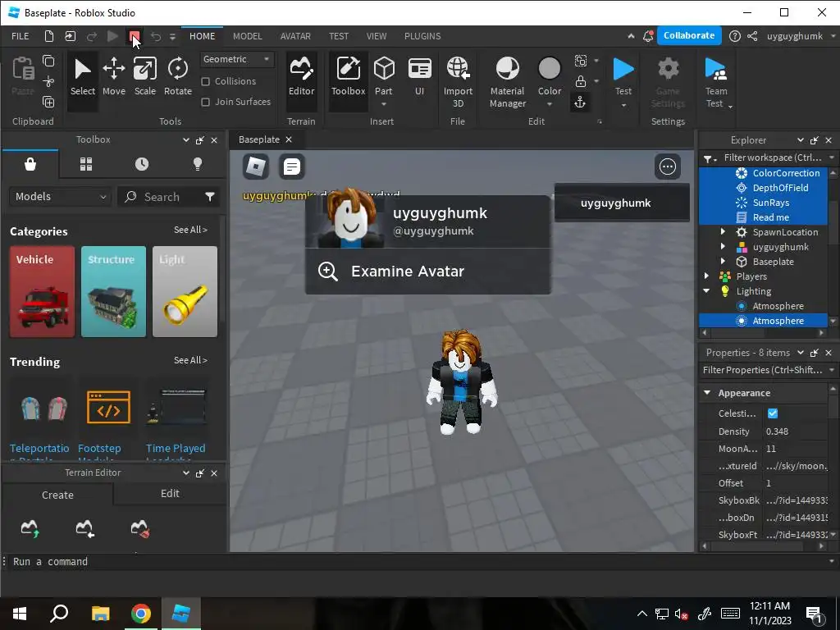Expand the uyguyghumk model in Explorer

[723, 247]
